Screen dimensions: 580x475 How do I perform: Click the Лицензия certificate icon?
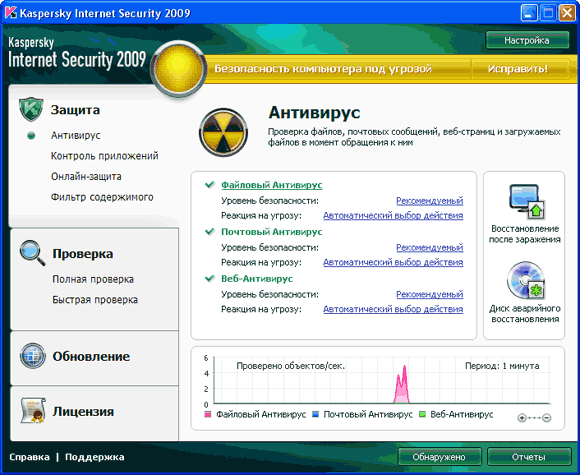click(x=33, y=410)
